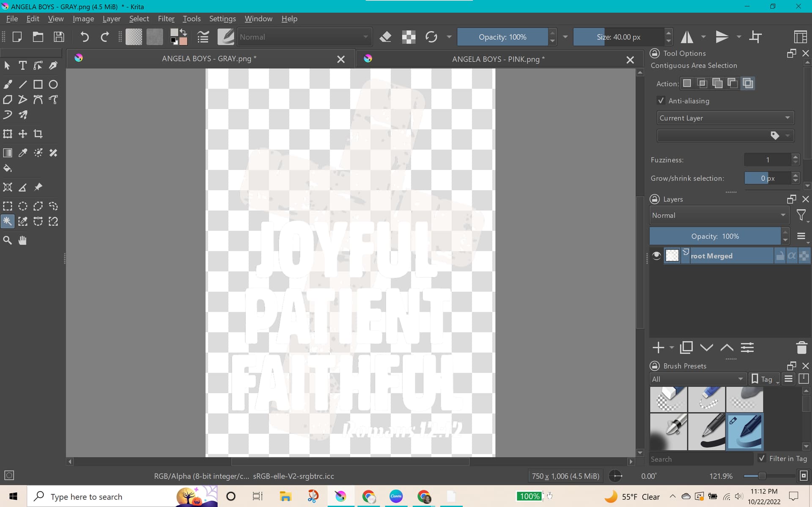Click the brush preset Search field

701,459
